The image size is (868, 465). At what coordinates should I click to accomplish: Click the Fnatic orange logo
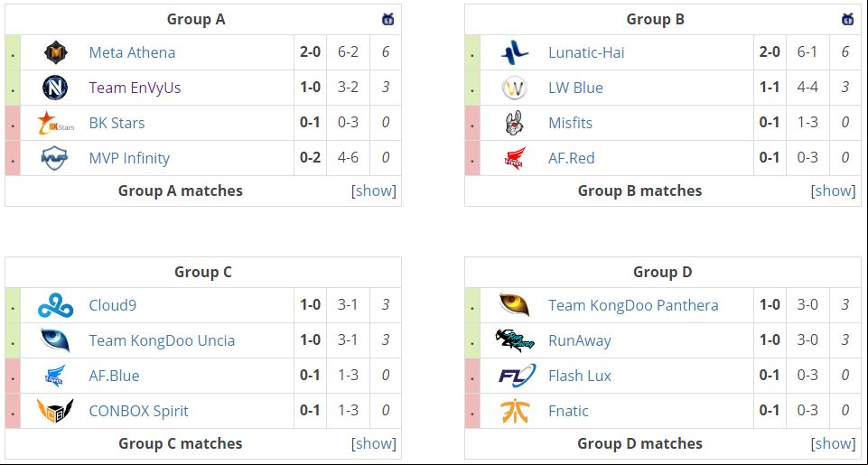515,411
